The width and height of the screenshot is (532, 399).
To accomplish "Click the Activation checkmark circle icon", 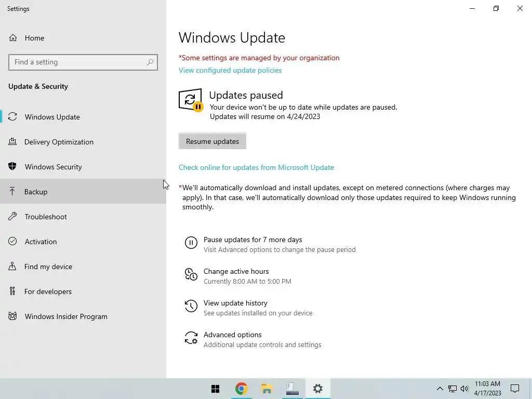I will point(12,242).
